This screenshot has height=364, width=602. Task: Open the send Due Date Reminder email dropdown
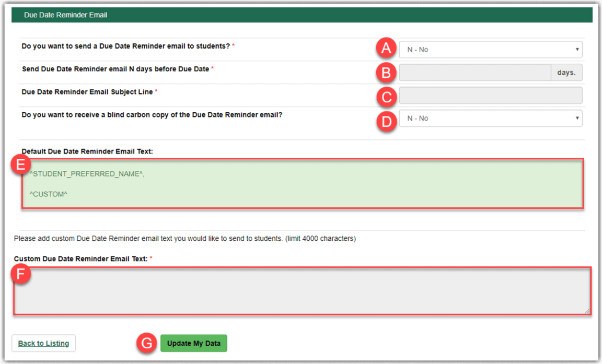(x=490, y=50)
